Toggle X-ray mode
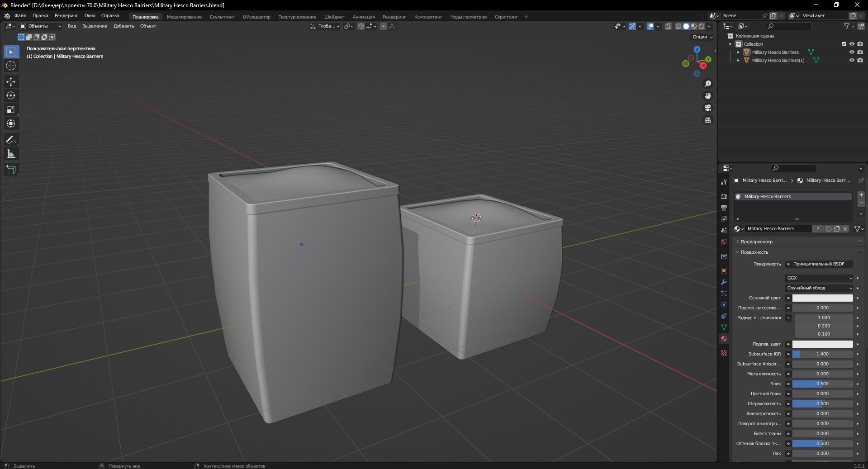Image resolution: width=868 pixels, height=469 pixels. click(x=669, y=26)
